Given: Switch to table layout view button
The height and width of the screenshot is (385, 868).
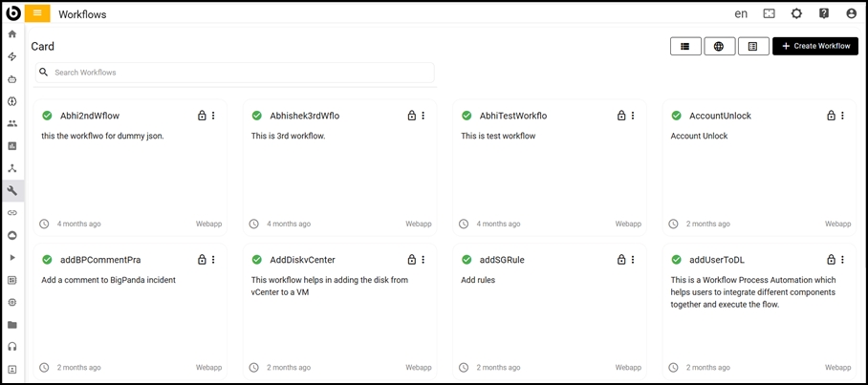Looking at the screenshot, I should 753,47.
